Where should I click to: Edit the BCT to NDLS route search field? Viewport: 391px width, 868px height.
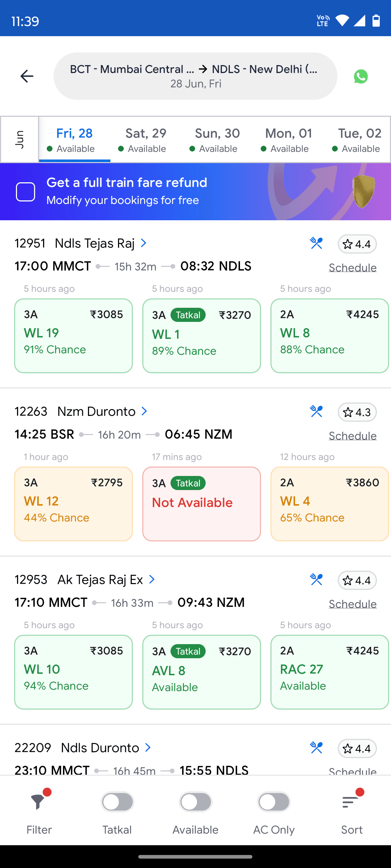pos(195,76)
